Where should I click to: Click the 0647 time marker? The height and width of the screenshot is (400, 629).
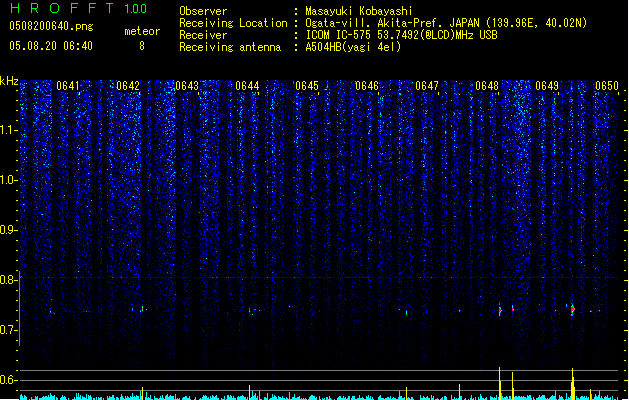[427, 86]
